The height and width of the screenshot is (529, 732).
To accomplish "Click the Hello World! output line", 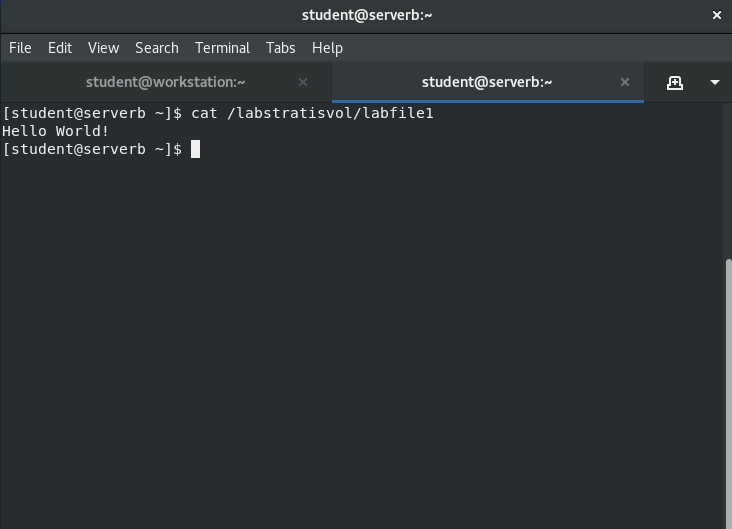I will (x=56, y=131).
